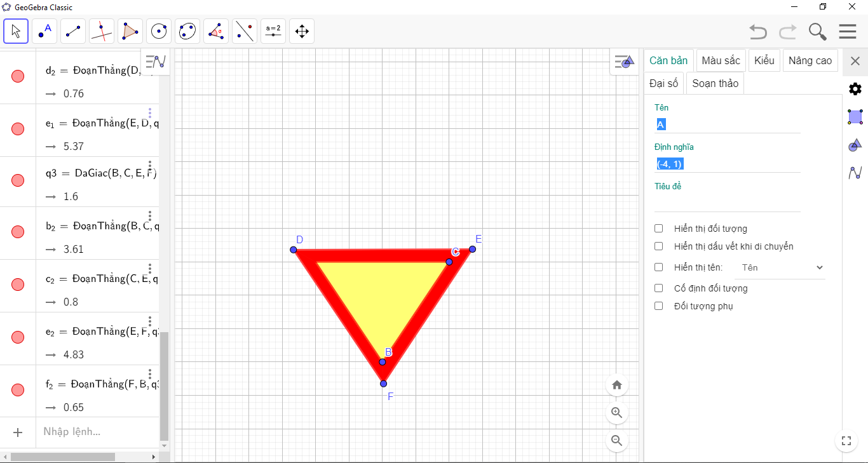The height and width of the screenshot is (463, 868).
Task: Click the 'Nhập lệnh...' input field
Action: tap(95, 432)
